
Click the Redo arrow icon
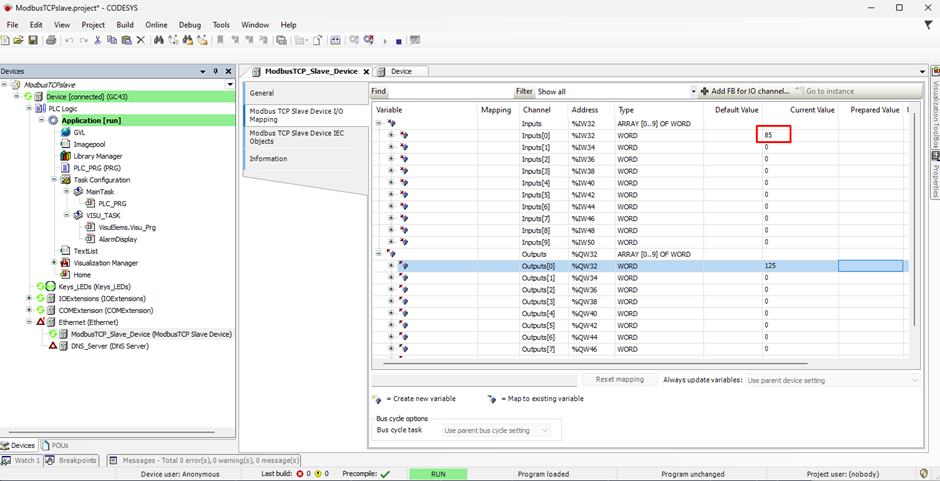pos(83,40)
